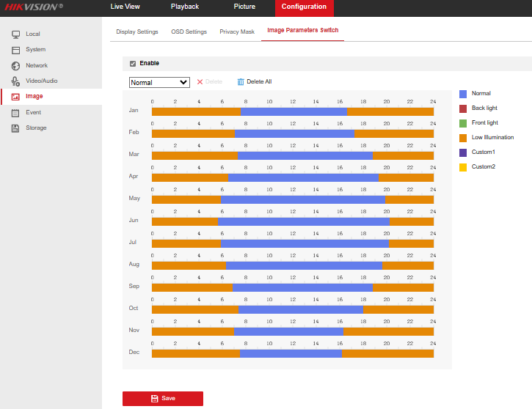Click the Image icon in sidebar
The image size is (532, 409).
pyautogui.click(x=15, y=97)
